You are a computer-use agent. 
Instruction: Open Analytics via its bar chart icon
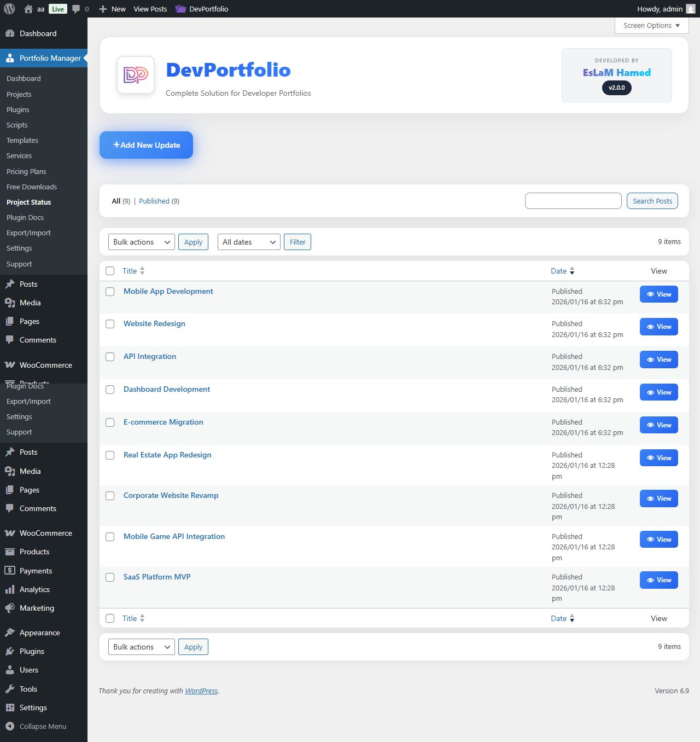point(10,589)
